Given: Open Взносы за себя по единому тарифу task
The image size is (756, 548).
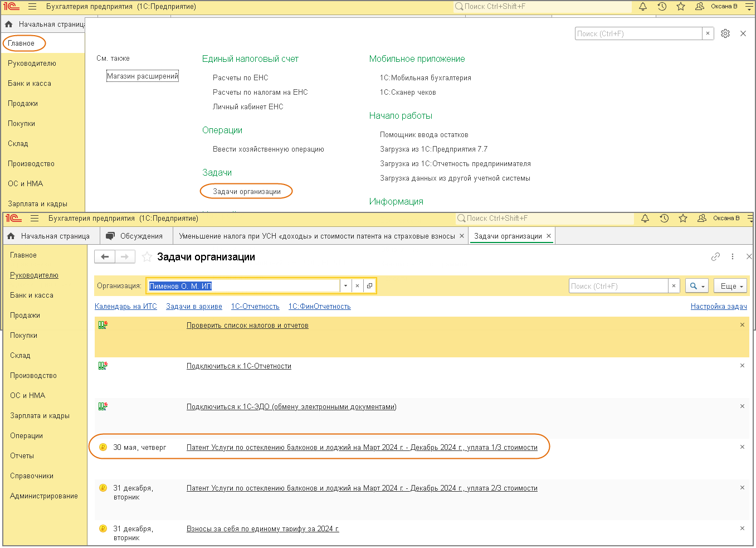Looking at the screenshot, I should pyautogui.click(x=263, y=528).
